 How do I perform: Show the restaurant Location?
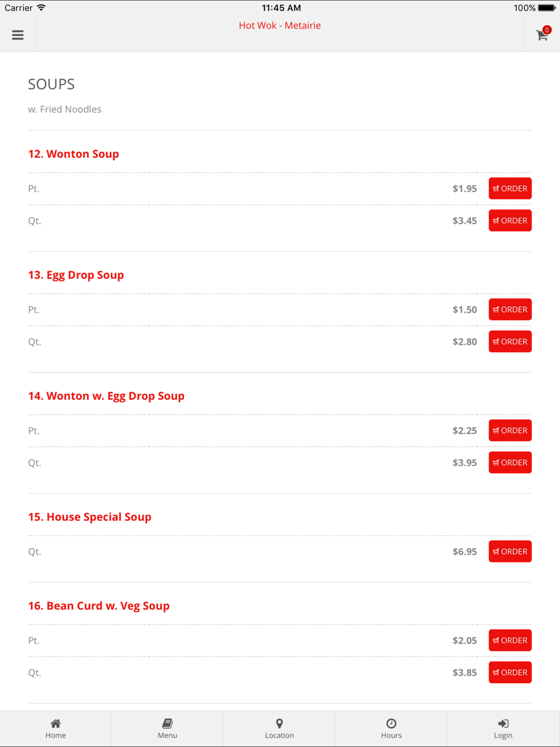(x=279, y=729)
